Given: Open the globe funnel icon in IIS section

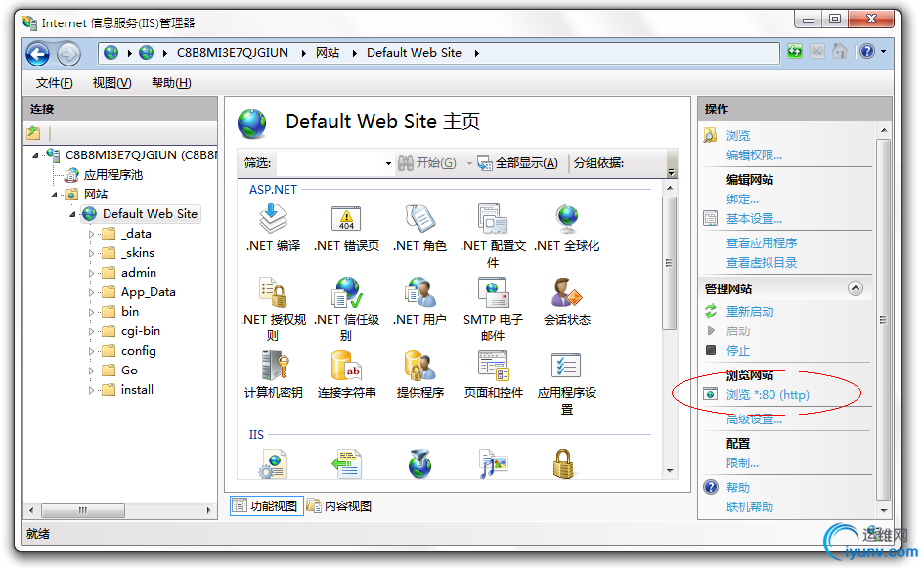Looking at the screenshot, I should click(419, 463).
